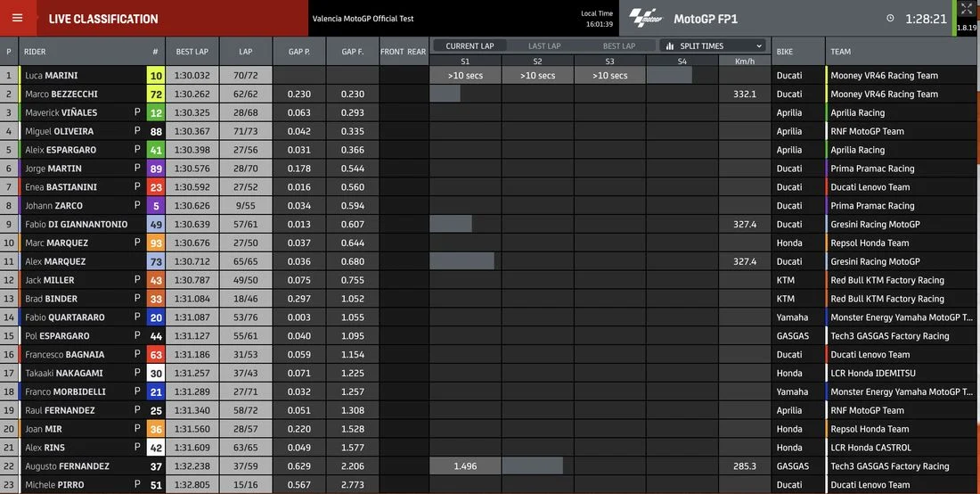
Task: Select rider Fabio DI GIANNANTONIO
Action: [77, 224]
